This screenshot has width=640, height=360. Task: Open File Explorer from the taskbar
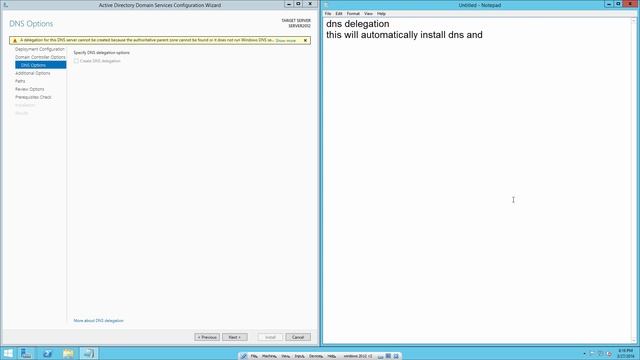click(68, 353)
